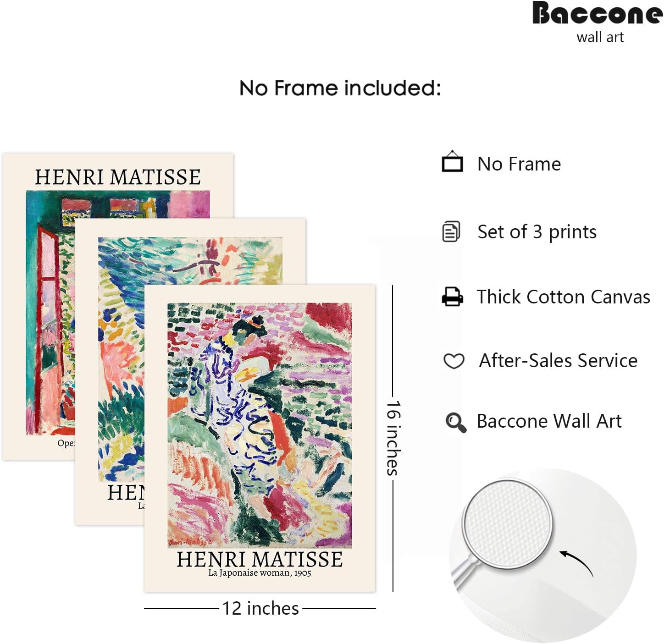Image resolution: width=664 pixels, height=644 pixels.
Task: Click the heart icon beside After-Sales Service
Action: click(454, 361)
